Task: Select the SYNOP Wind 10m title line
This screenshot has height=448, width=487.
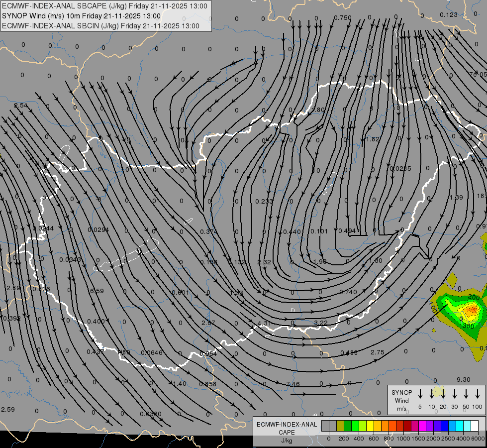Action: (82, 16)
